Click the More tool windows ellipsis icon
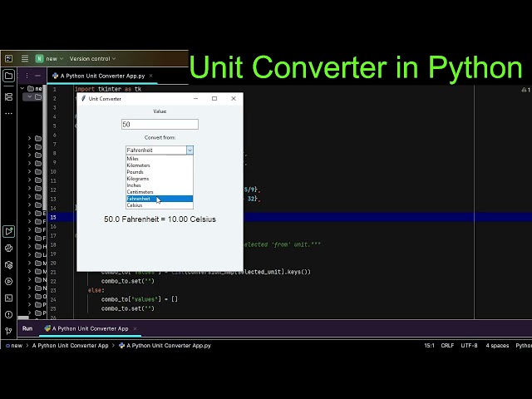Image resolution: width=532 pixels, height=399 pixels. 9,113
